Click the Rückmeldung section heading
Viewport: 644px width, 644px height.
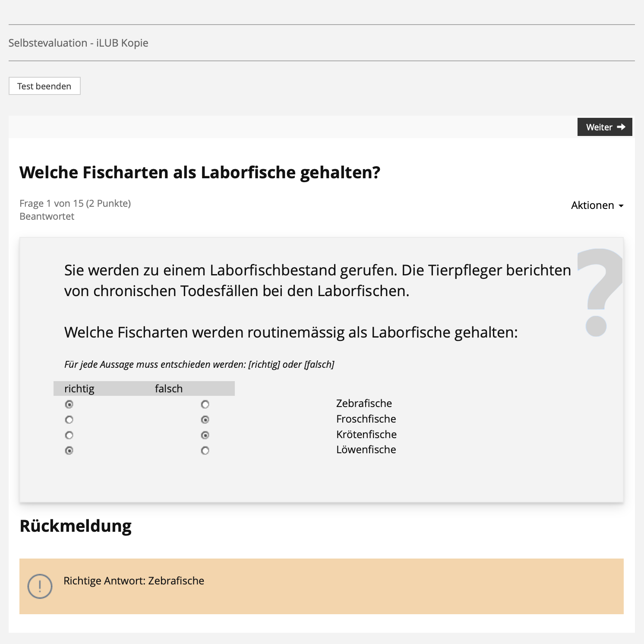click(x=76, y=526)
